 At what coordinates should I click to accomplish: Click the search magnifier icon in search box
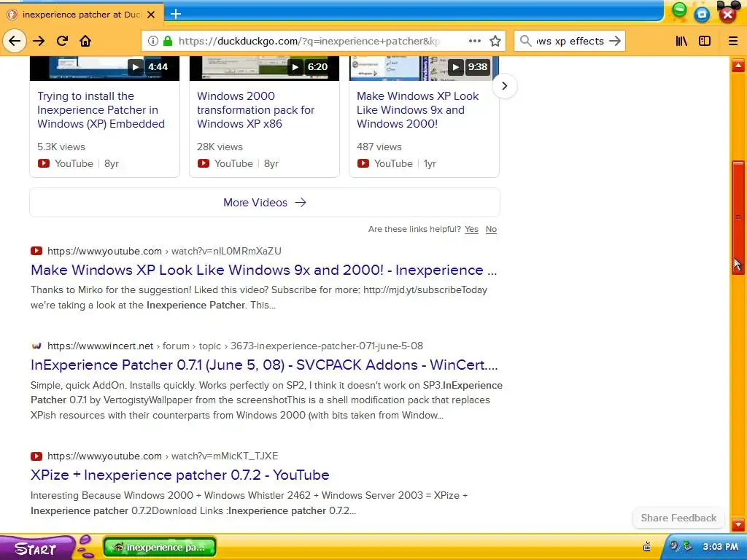tap(525, 41)
